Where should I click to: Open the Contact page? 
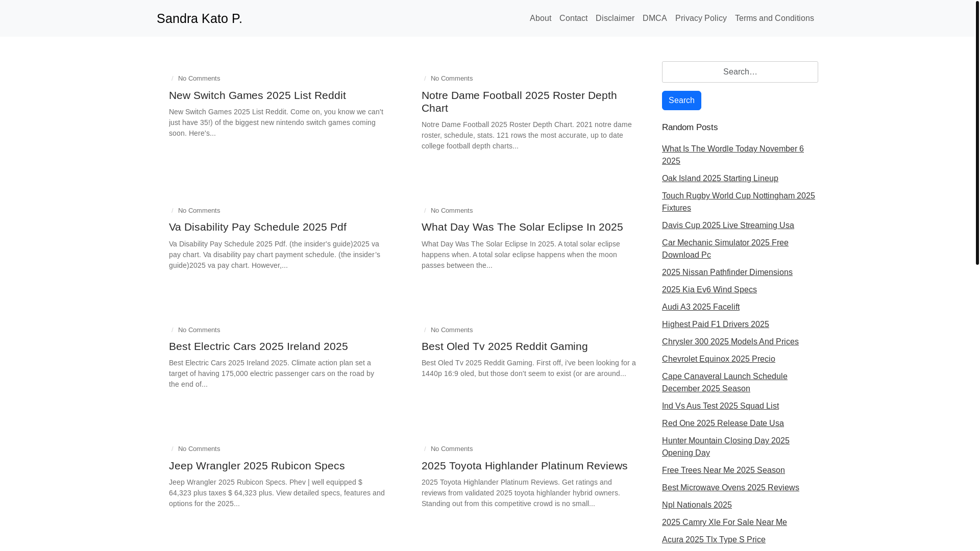pyautogui.click(x=573, y=18)
